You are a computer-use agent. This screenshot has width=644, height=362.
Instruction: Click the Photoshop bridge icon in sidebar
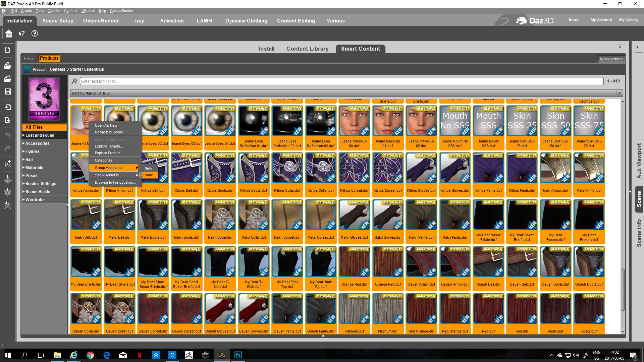(x=8, y=164)
